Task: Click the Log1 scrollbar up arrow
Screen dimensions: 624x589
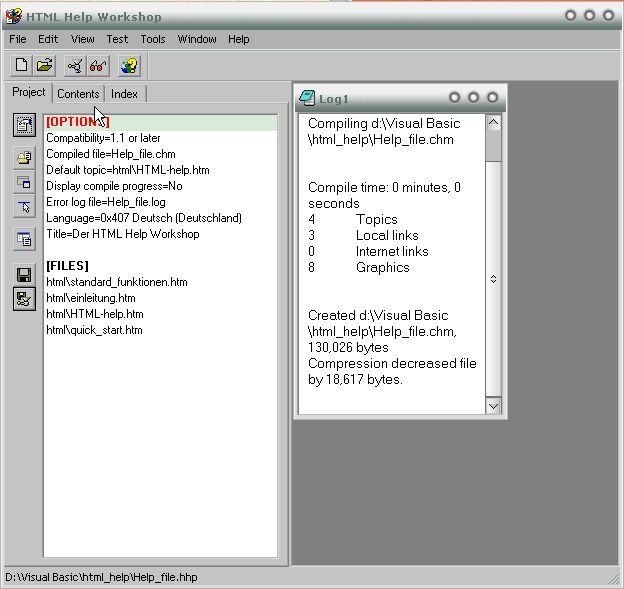Action: tap(493, 123)
